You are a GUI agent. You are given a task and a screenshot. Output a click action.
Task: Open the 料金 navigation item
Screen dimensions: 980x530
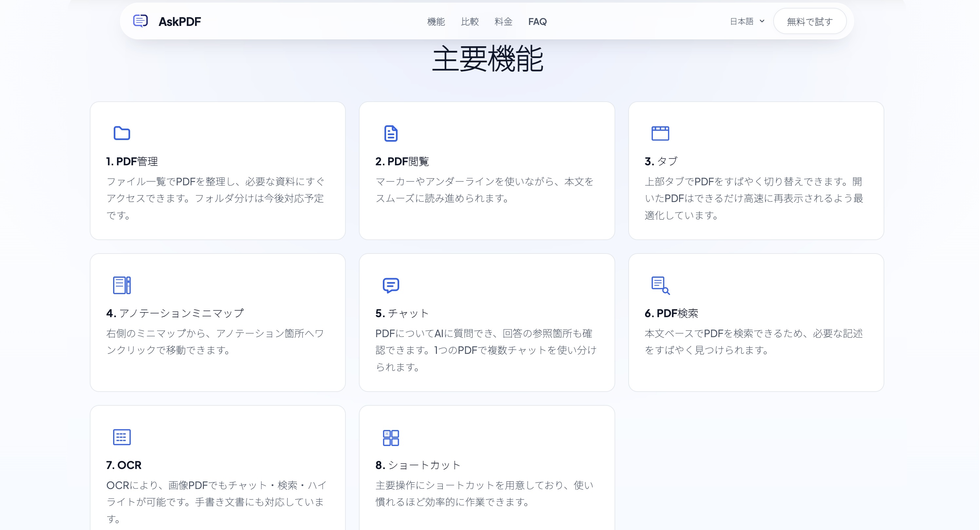click(503, 22)
